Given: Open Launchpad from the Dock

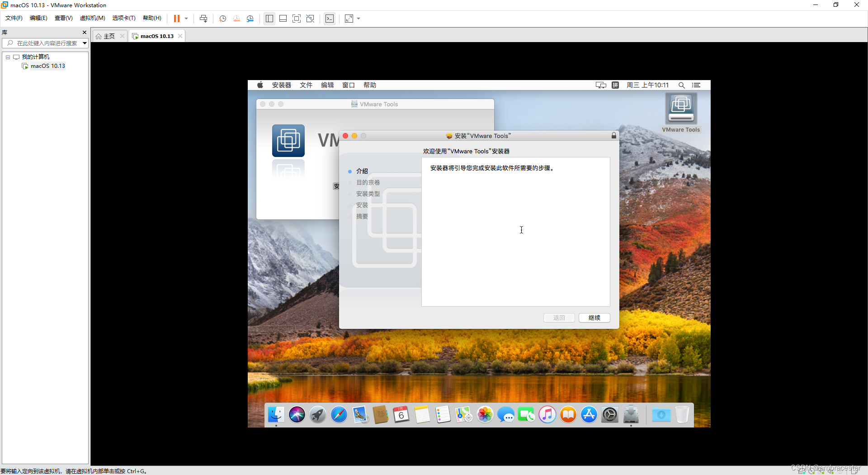Looking at the screenshot, I should tap(318, 414).
